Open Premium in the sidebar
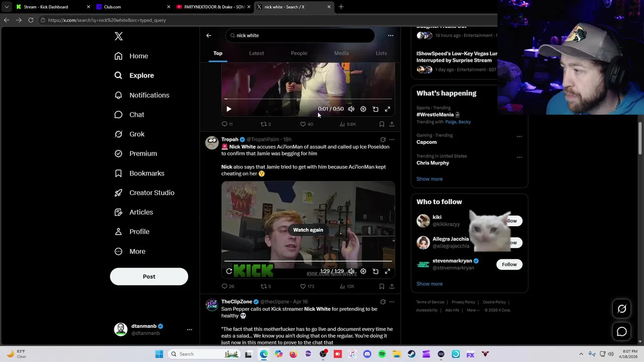Image resolution: width=644 pixels, height=362 pixels. [x=136, y=153]
